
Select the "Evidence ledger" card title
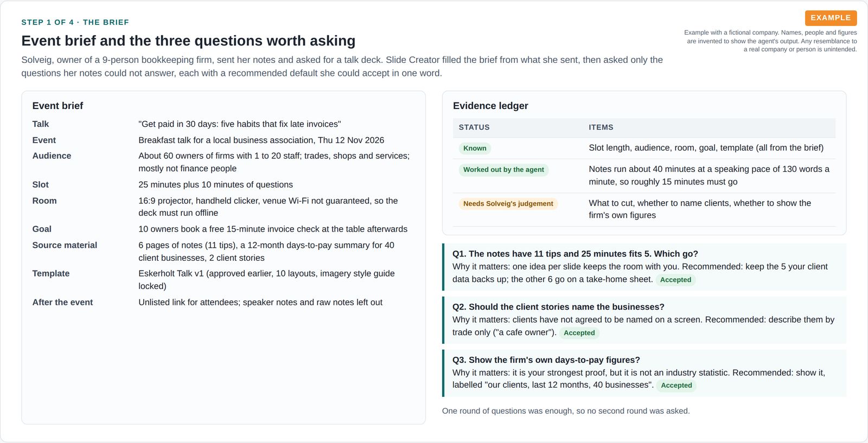(x=490, y=106)
